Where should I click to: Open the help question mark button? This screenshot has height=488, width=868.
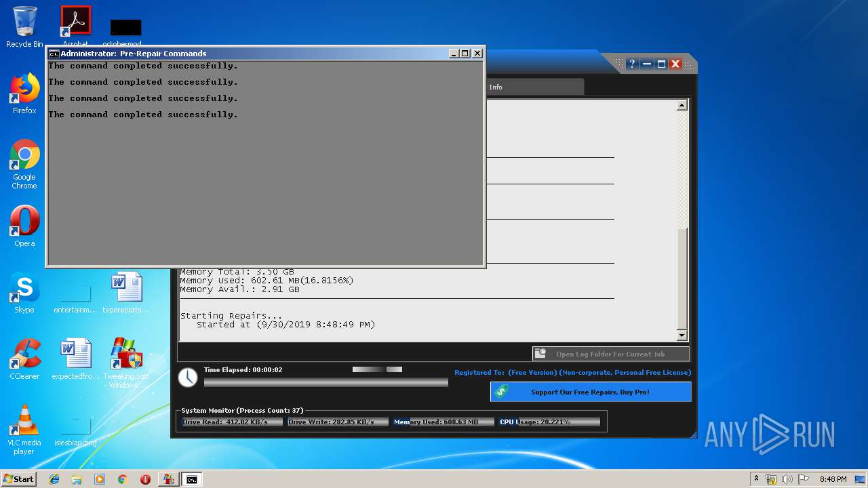click(x=632, y=64)
